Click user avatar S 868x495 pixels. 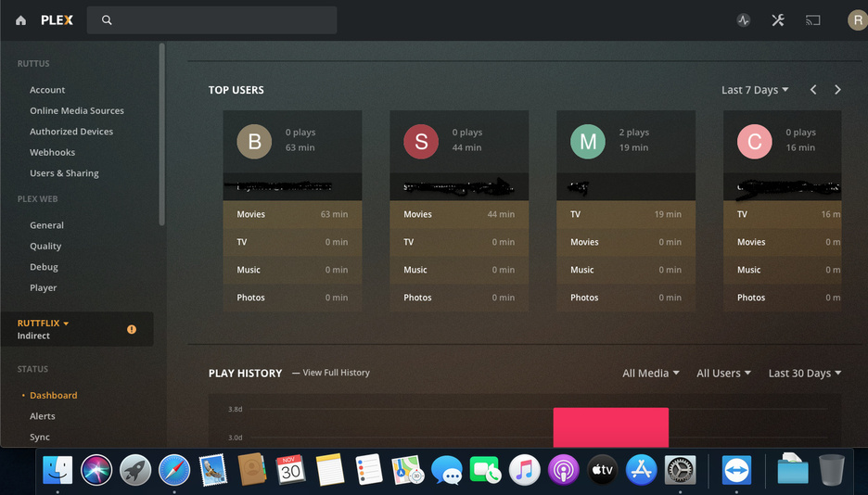point(421,142)
